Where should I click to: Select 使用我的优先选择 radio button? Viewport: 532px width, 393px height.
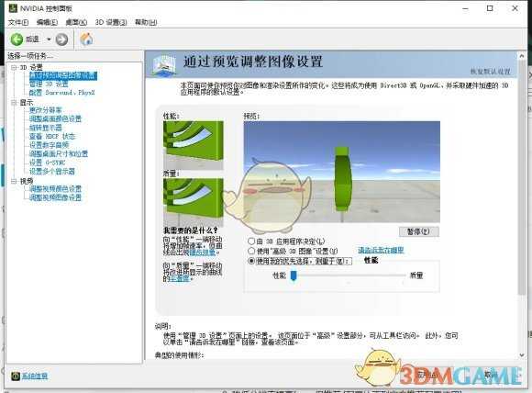click(x=251, y=261)
